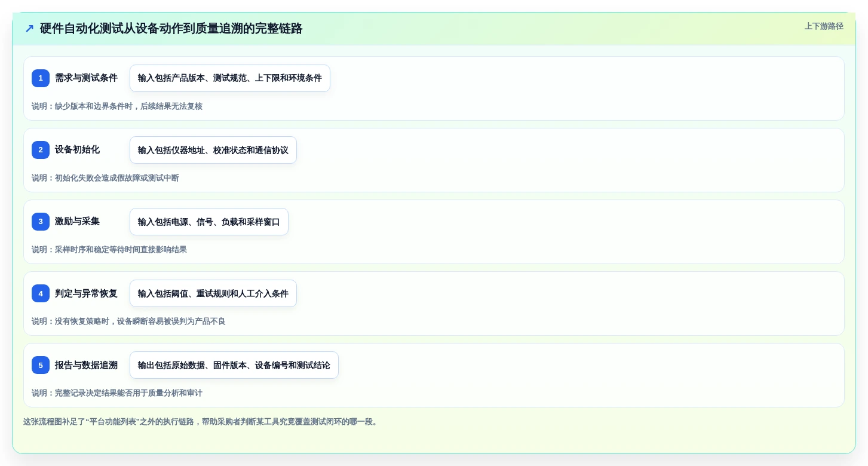Click the step 3 number badge

(x=41, y=222)
